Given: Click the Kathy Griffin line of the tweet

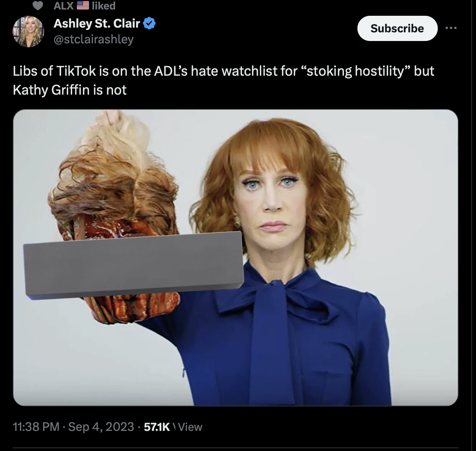Looking at the screenshot, I should (70, 90).
